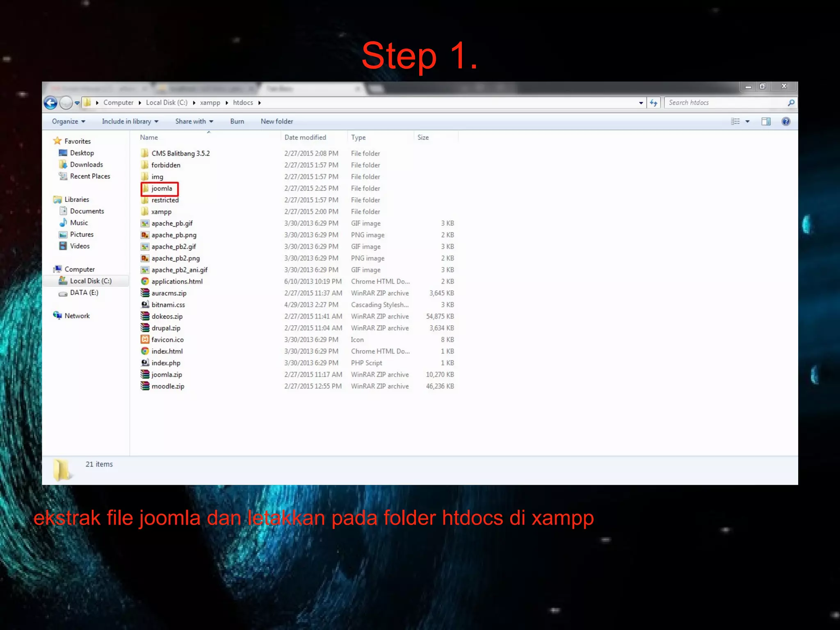The width and height of the screenshot is (840, 630).
Task: Select the restricted folder
Action: (160, 200)
